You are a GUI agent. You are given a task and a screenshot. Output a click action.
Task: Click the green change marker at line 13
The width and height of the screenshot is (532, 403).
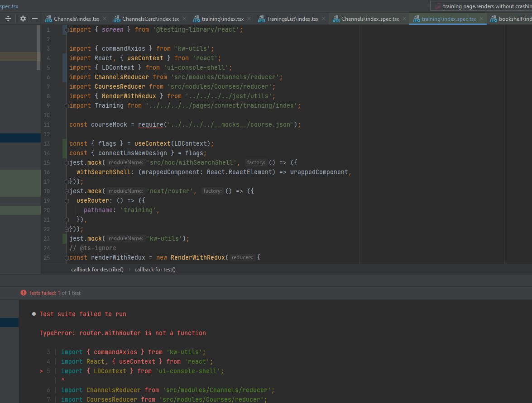64,143
